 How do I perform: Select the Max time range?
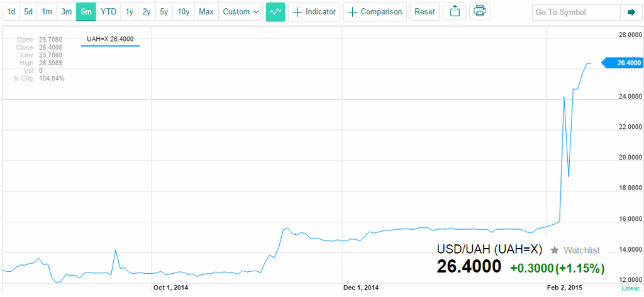click(x=206, y=12)
